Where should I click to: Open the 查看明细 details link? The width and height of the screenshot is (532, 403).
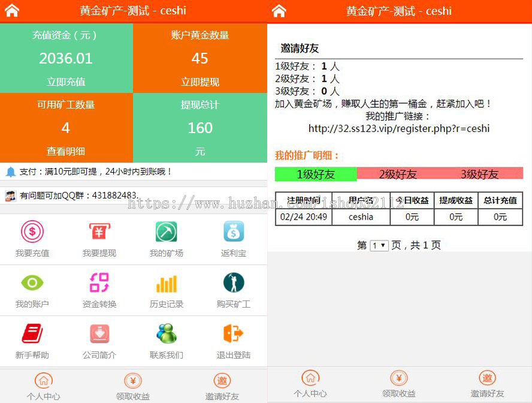click(66, 150)
